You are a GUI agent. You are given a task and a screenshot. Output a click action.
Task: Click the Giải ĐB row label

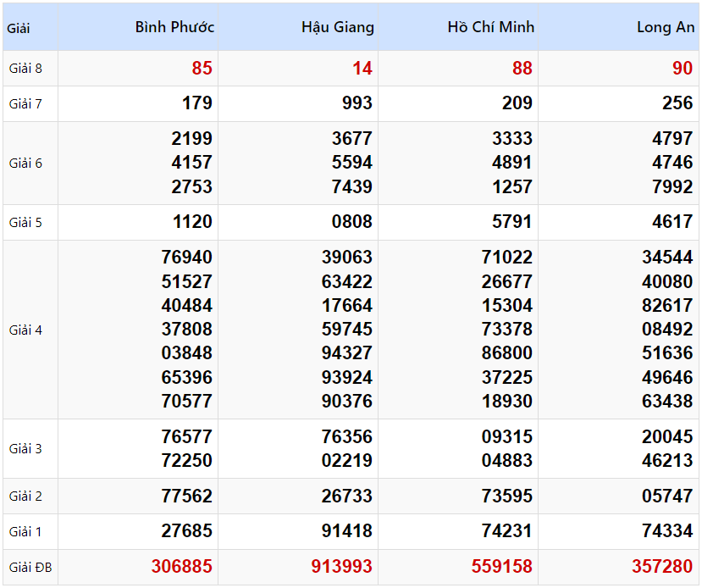pyautogui.click(x=30, y=567)
